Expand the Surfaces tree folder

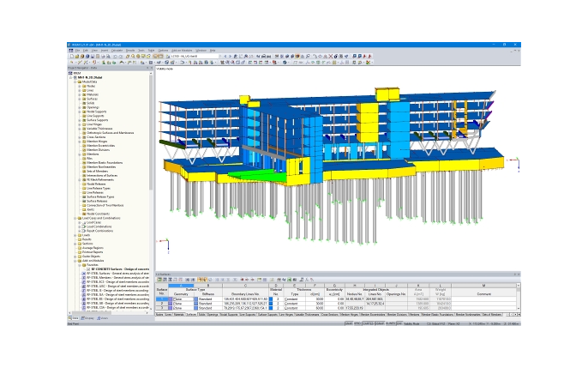click(x=80, y=99)
